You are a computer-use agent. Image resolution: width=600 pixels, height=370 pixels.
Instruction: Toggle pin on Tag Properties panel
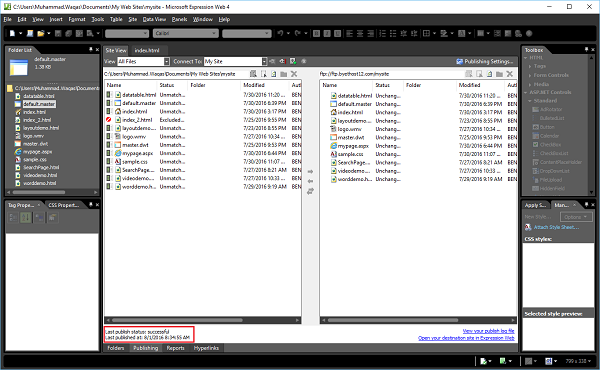tap(91, 205)
